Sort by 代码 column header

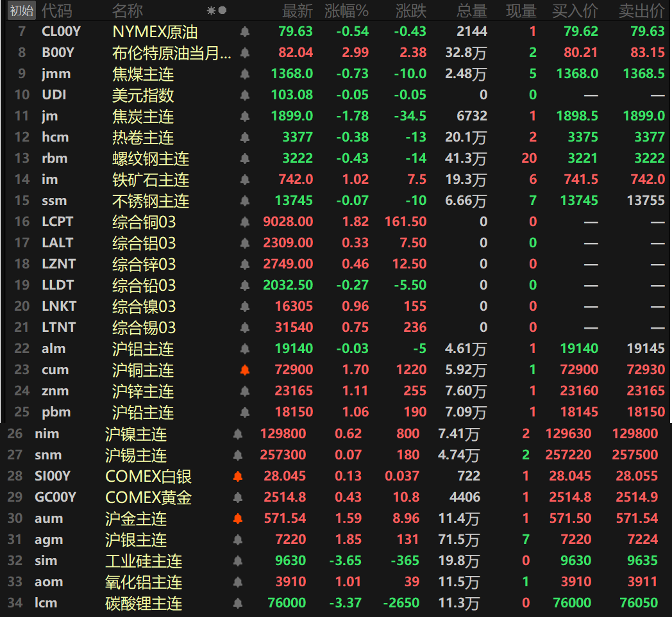click(x=57, y=11)
